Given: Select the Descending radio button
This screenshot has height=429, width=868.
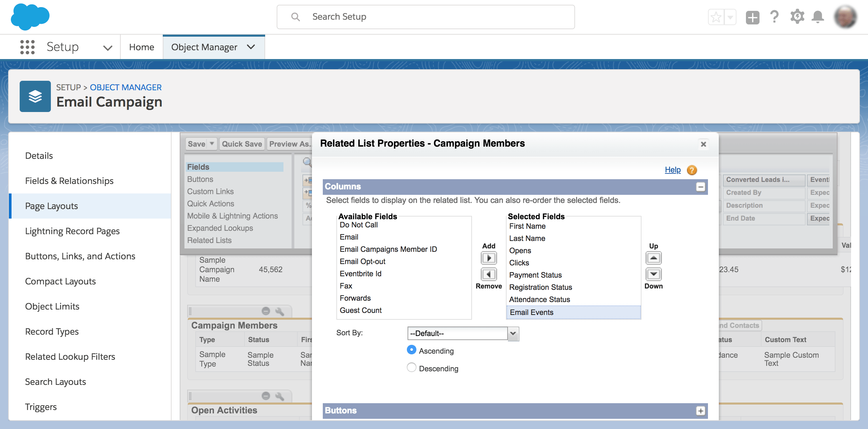Looking at the screenshot, I should 411,368.
